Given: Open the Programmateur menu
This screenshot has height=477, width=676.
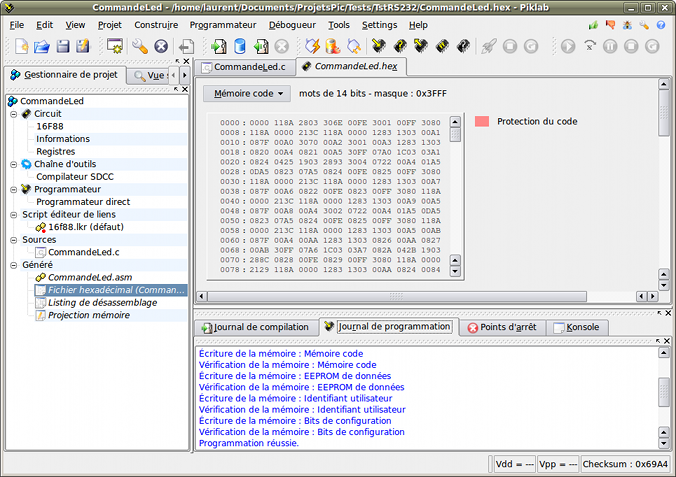Looking at the screenshot, I should coord(222,24).
